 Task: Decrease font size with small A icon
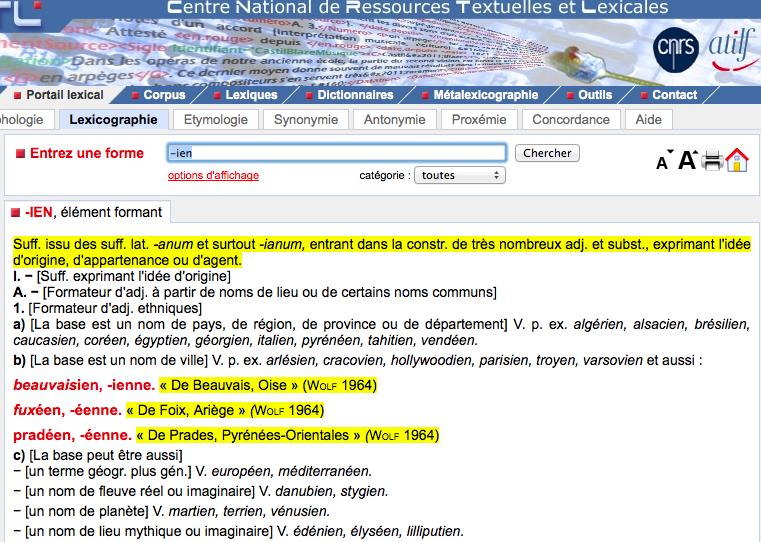pyautogui.click(x=664, y=160)
